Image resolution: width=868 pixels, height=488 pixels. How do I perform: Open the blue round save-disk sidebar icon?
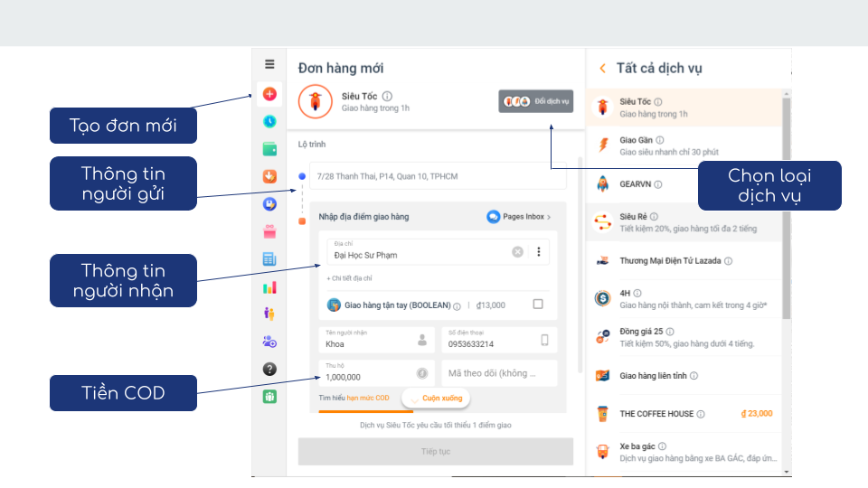tap(269, 204)
